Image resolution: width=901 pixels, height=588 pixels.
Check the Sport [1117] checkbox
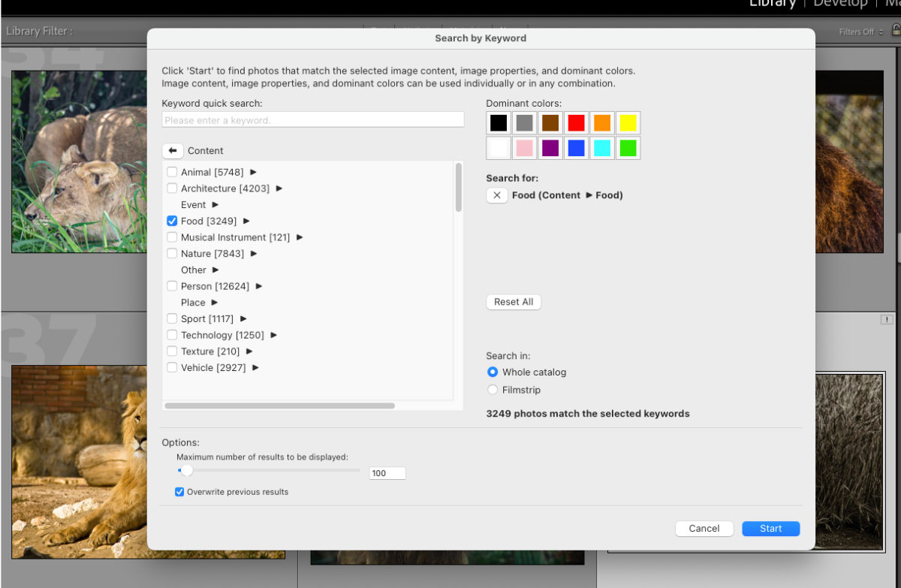(172, 318)
